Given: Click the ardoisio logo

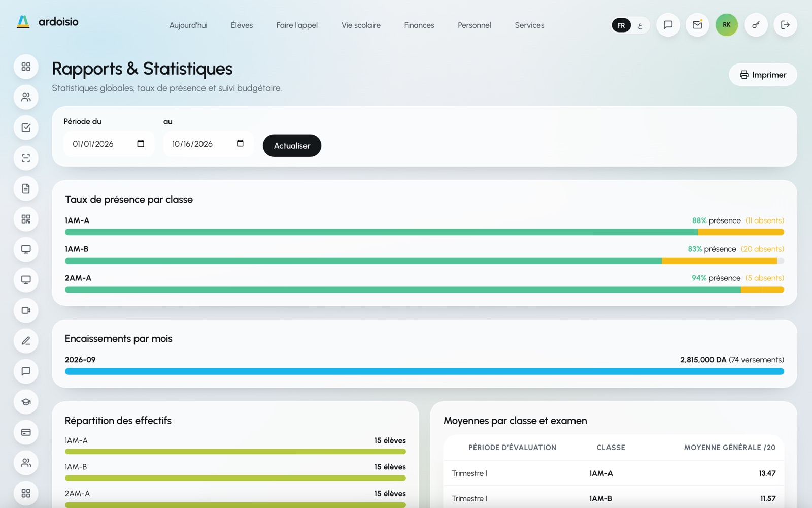Looking at the screenshot, I should pyautogui.click(x=48, y=22).
